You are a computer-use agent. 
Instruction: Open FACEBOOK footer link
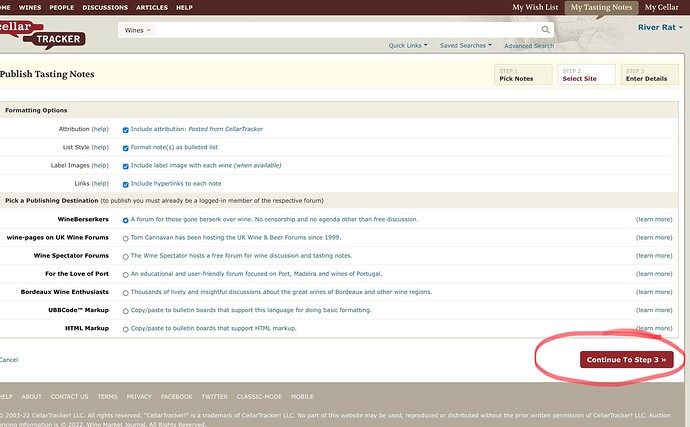pyautogui.click(x=176, y=397)
